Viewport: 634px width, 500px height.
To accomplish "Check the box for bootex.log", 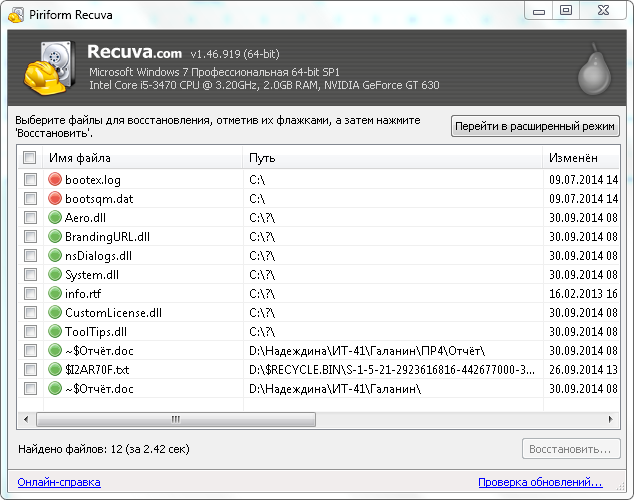I will (x=30, y=180).
